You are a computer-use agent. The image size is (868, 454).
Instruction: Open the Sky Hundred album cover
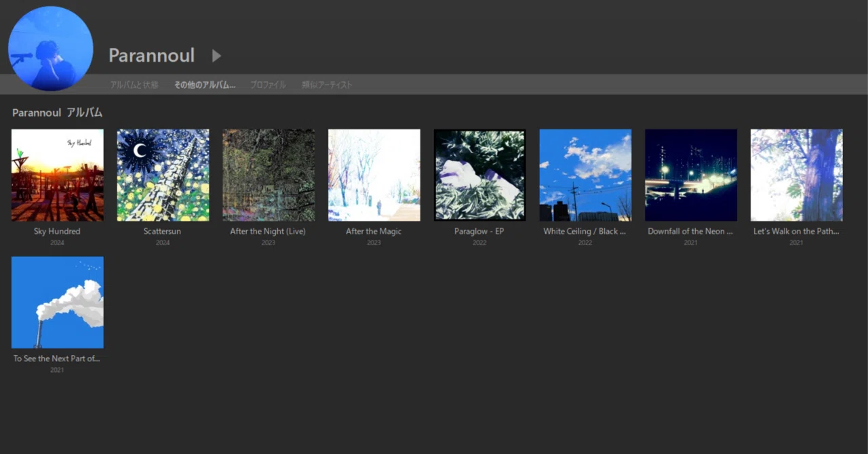point(58,175)
